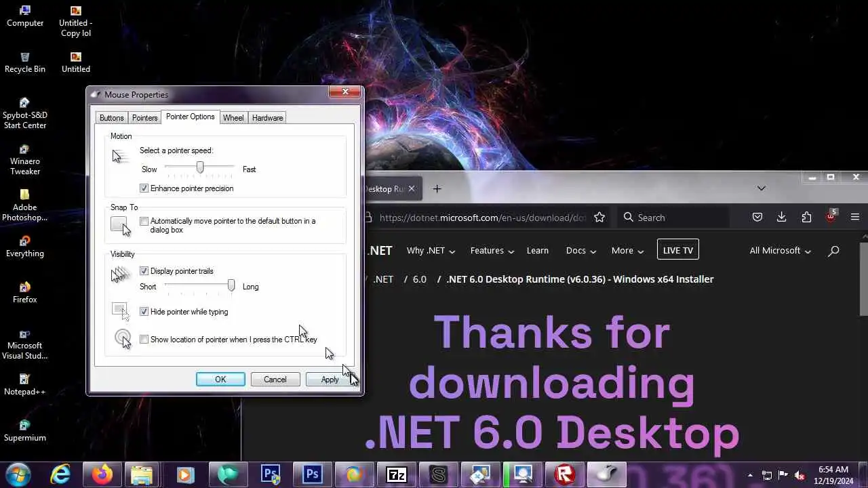Select the Adobe Photoshop desktop shortcut
868x488 pixels.
point(25,205)
